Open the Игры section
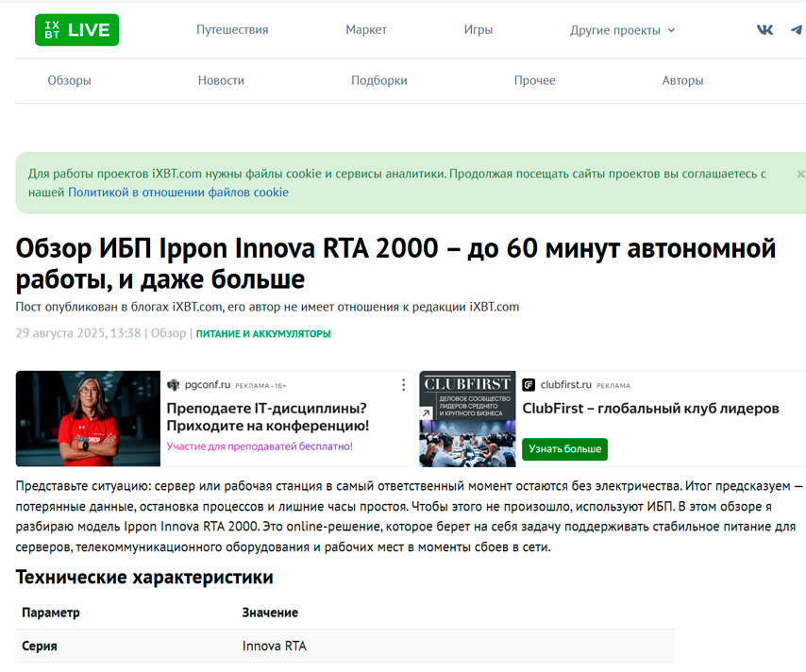 [479, 30]
